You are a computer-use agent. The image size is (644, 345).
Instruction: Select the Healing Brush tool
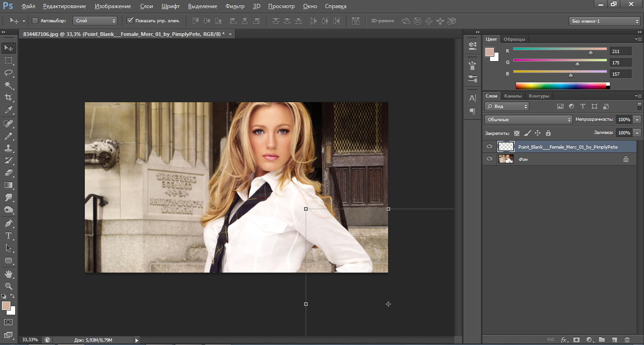coord(9,124)
